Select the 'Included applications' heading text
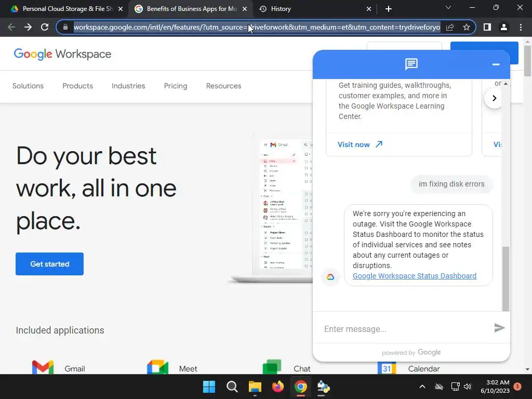Screen dimensions: 532x399 [60, 330]
